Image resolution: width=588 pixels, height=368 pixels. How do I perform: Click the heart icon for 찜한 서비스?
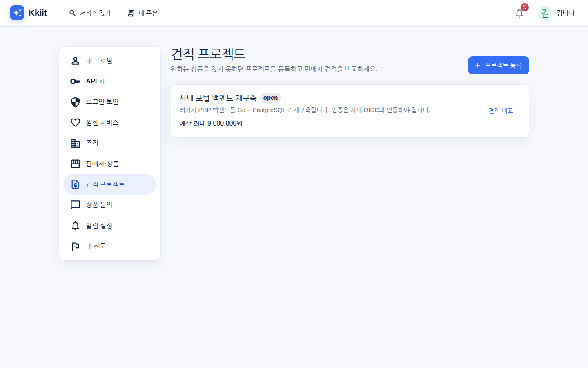(76, 122)
